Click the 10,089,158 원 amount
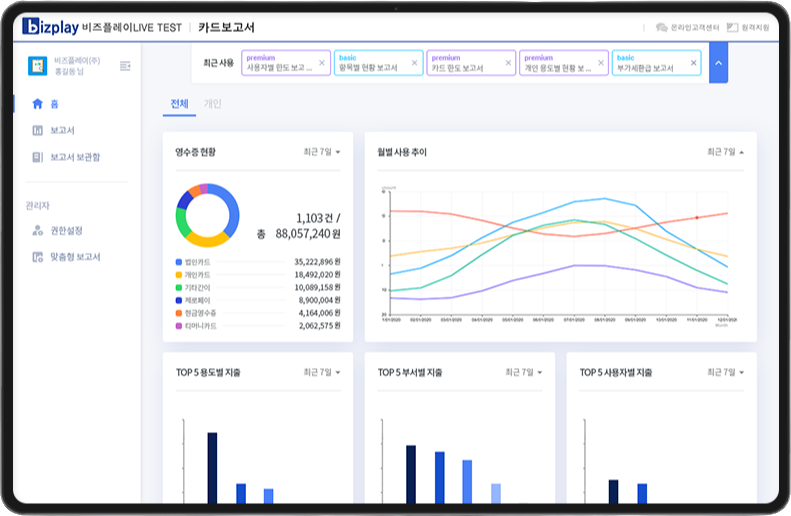791x516 pixels. click(x=317, y=288)
